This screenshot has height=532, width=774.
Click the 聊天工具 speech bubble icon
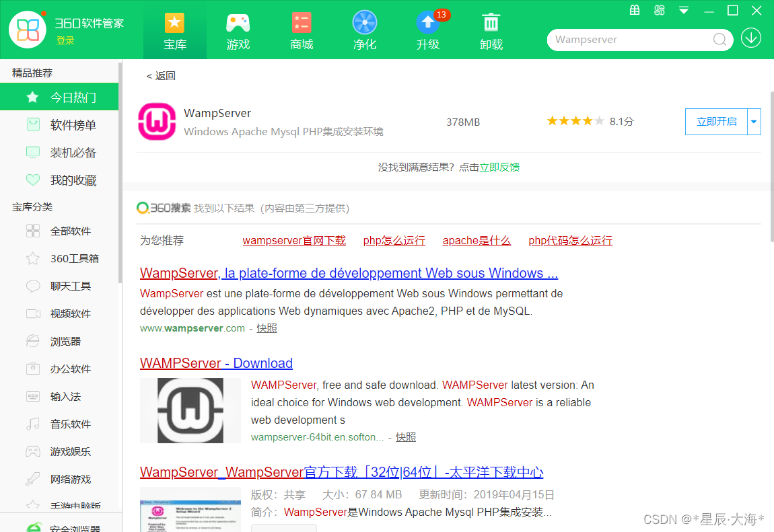coord(33,286)
